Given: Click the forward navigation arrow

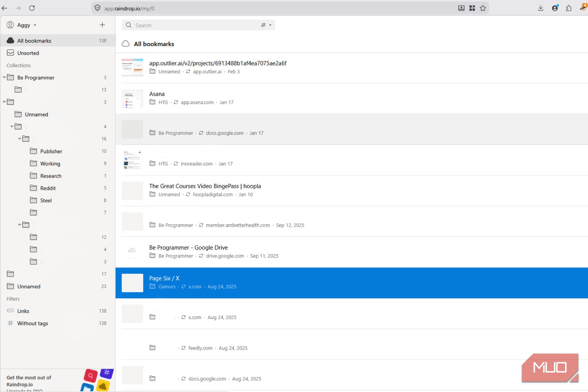Looking at the screenshot, I should tap(18, 8).
